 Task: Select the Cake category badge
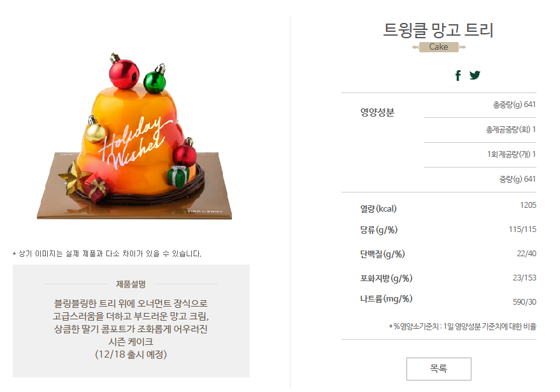pos(438,47)
